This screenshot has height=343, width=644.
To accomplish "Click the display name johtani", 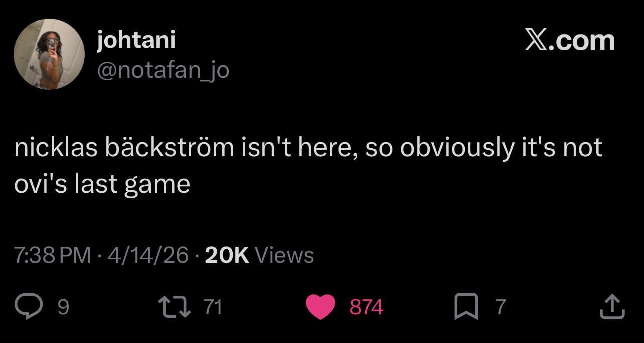I will (136, 40).
